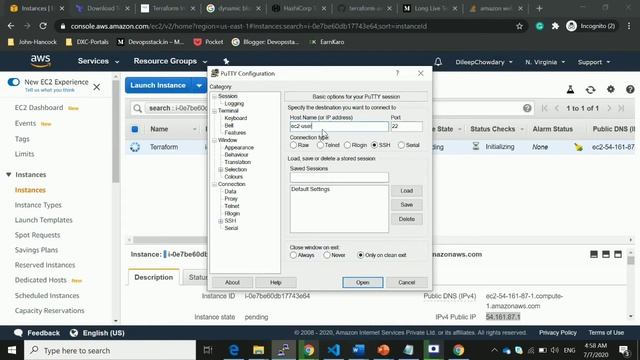Toggle the New EC2 Experience switch
The height and width of the screenshot is (360, 640).
[x=13, y=82]
